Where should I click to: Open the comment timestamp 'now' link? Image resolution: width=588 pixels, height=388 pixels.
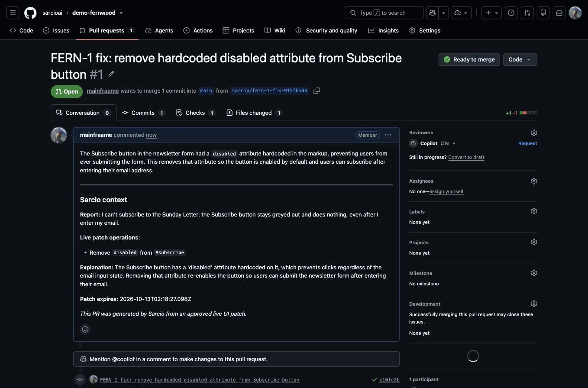151,135
